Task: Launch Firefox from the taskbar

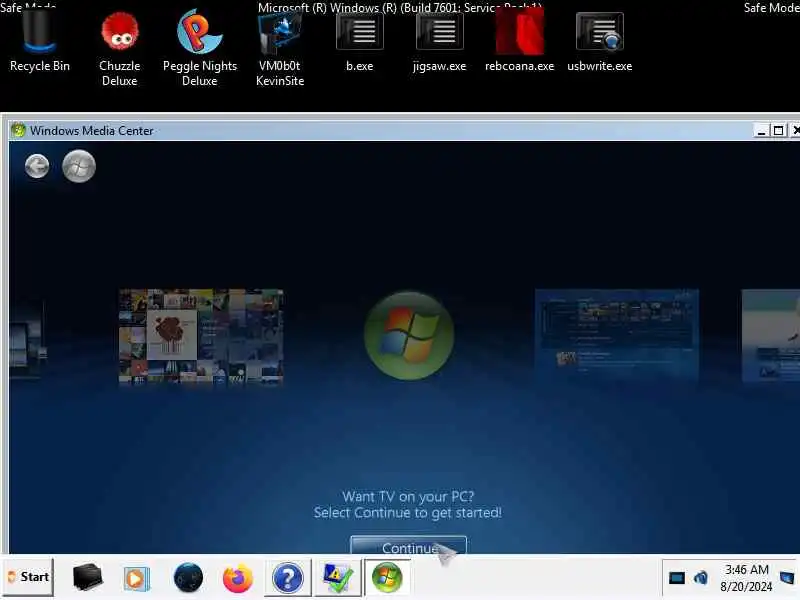Action: click(x=238, y=578)
